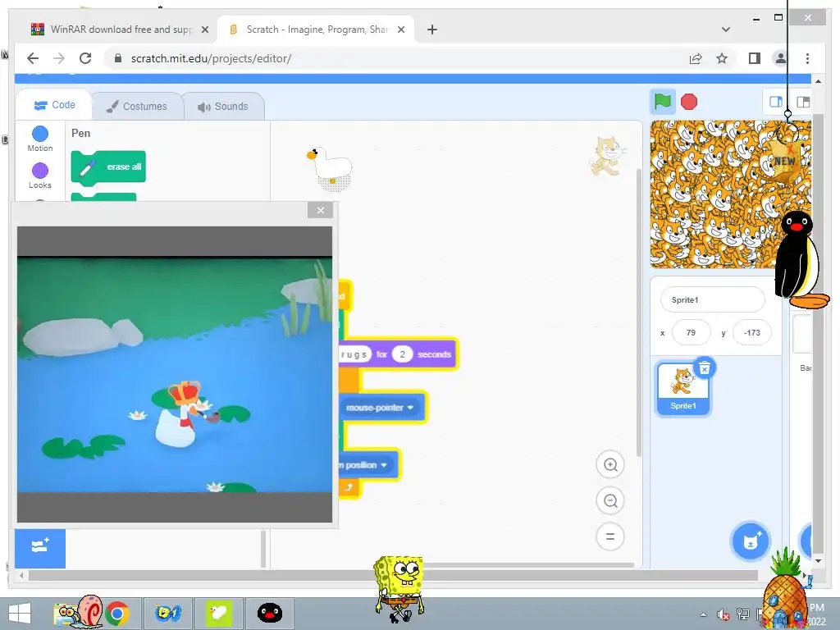
Task: Edit the sprite y position value -173
Action: [x=751, y=333]
